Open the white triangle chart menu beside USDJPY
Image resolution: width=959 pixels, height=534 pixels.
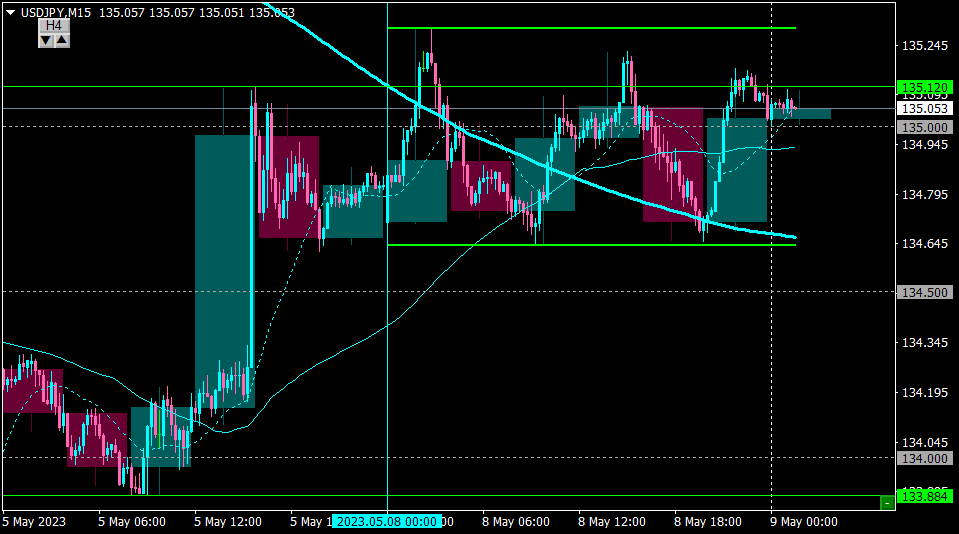click(10, 12)
